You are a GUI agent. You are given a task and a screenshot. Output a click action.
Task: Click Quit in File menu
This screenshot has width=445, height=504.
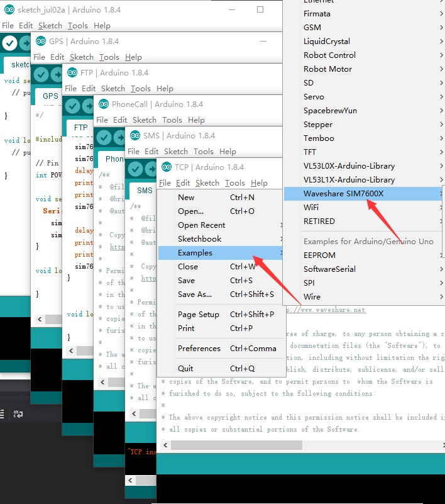[220, 368]
